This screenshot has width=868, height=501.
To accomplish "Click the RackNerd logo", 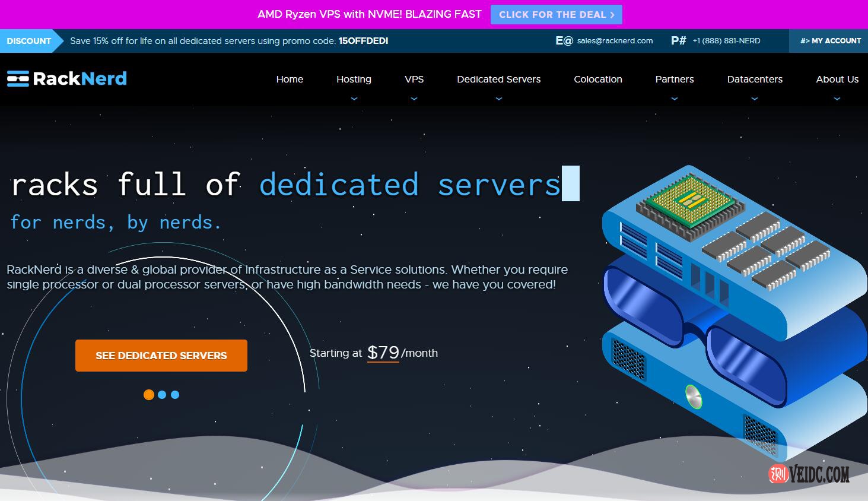I will [x=67, y=78].
